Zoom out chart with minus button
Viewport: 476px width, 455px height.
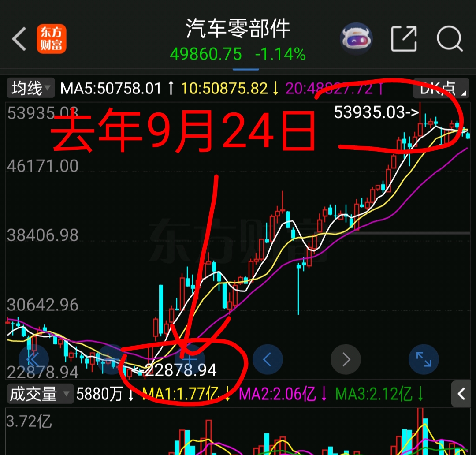tap(112, 360)
